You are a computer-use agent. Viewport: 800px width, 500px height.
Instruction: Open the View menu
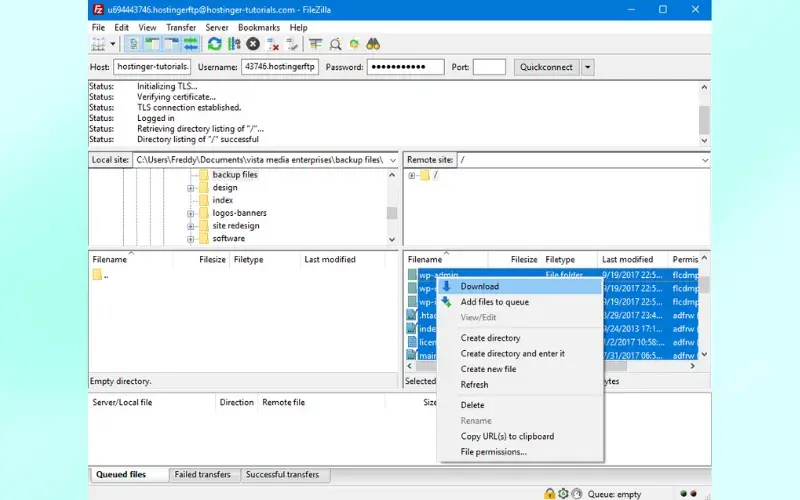[x=147, y=28]
